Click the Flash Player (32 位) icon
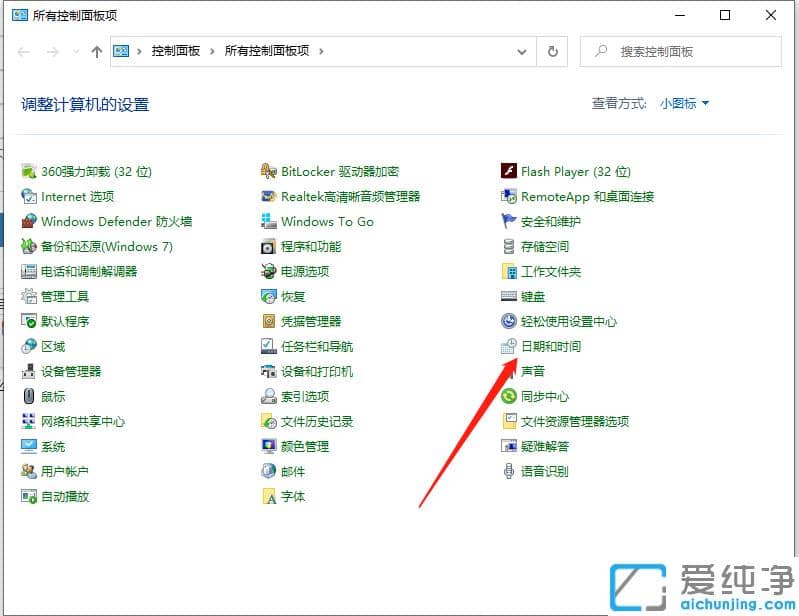 click(509, 172)
